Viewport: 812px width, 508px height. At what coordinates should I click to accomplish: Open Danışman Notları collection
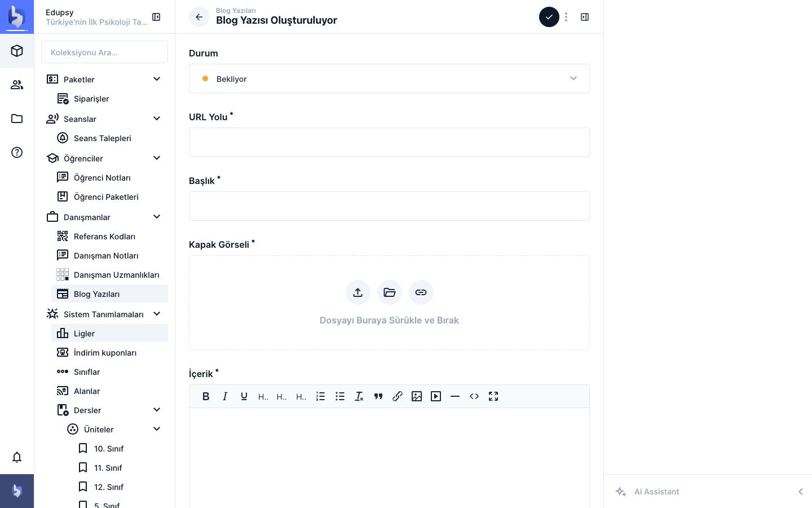[109, 256]
